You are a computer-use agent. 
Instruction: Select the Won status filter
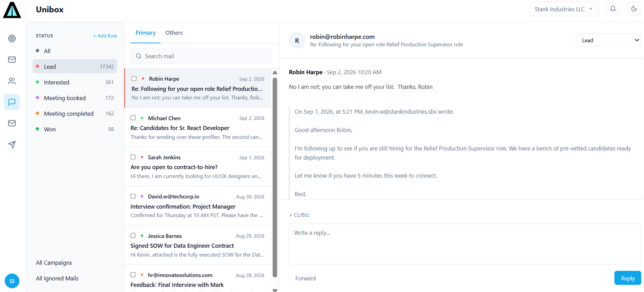pos(75,129)
